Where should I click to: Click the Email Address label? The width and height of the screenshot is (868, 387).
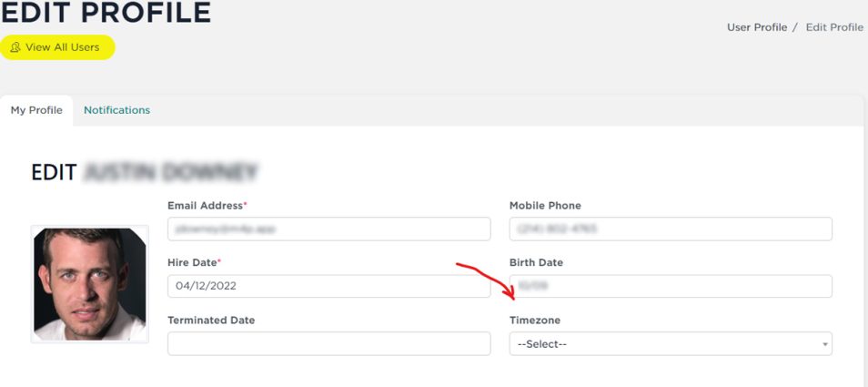tap(207, 206)
